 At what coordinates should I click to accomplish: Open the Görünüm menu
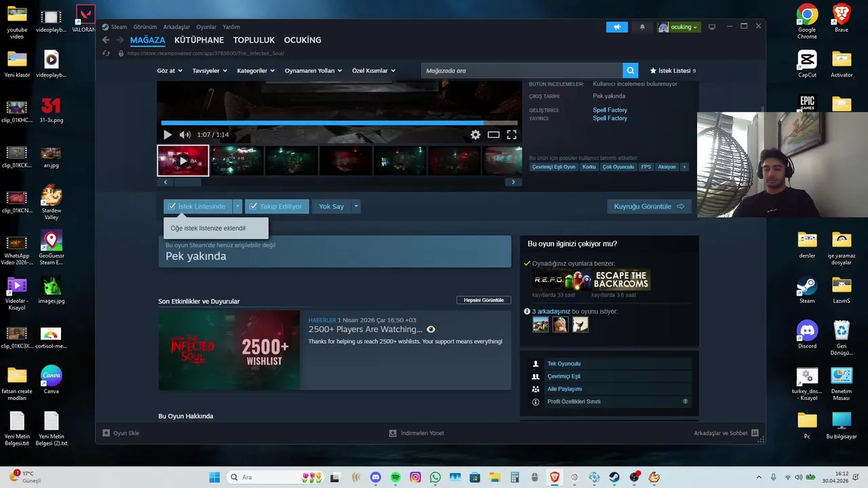pyautogui.click(x=145, y=27)
